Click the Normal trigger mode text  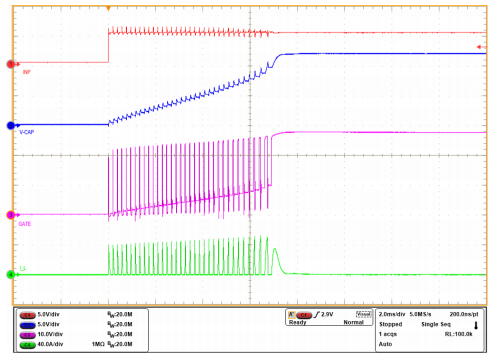(x=353, y=322)
